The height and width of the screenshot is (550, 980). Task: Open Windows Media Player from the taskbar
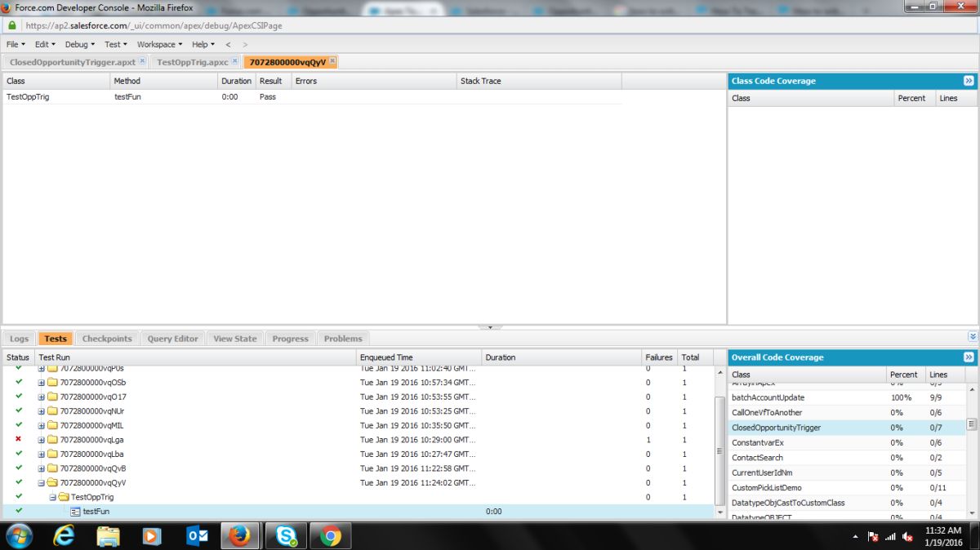(x=152, y=536)
